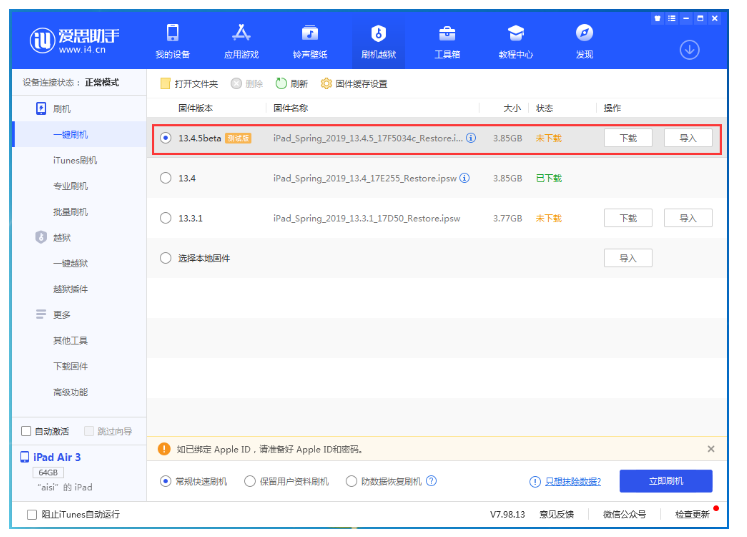
Task: Click 检查更新 in status bar
Action: click(692, 515)
